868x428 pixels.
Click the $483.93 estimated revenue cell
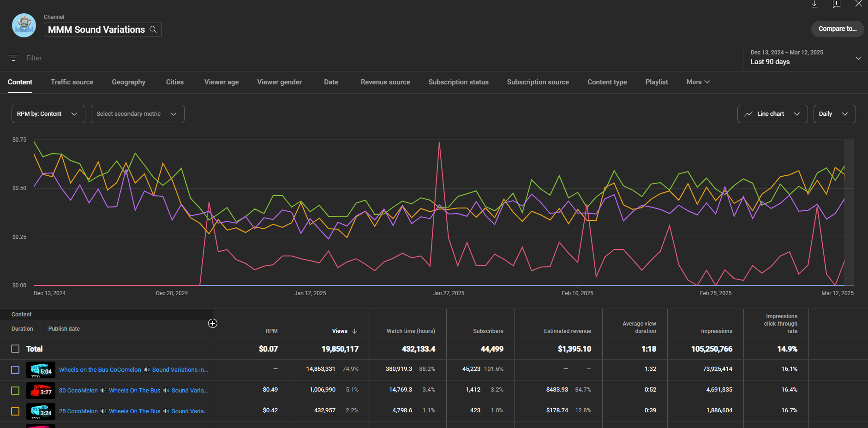pyautogui.click(x=557, y=390)
